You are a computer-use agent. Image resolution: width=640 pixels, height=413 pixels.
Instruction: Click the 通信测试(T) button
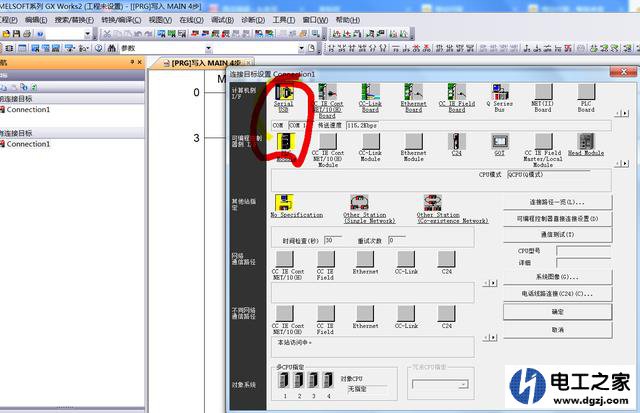coord(558,235)
